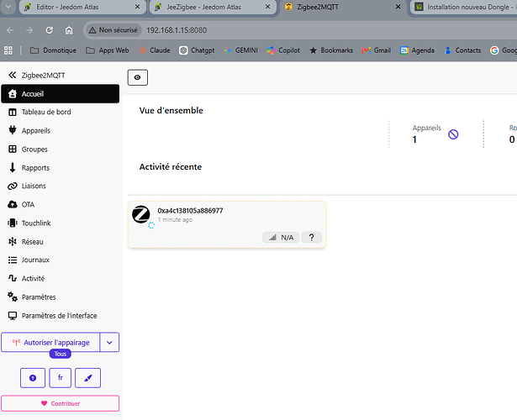Click browser forward arrow
517x420 pixels.
29,30
